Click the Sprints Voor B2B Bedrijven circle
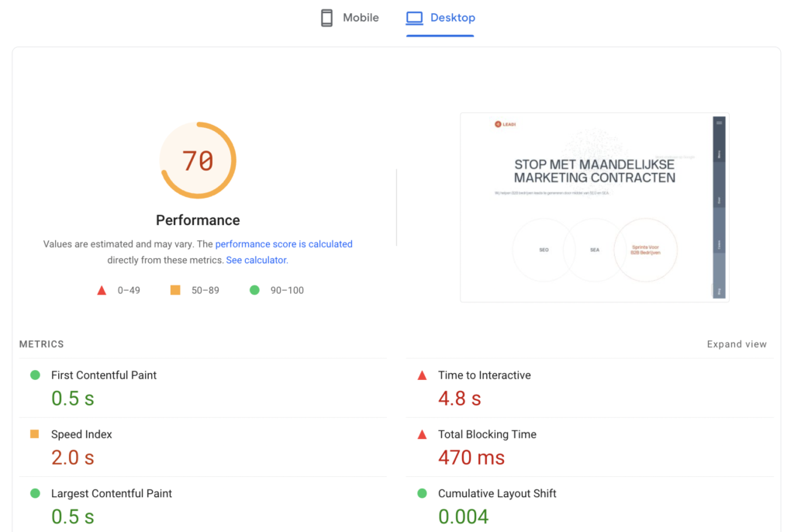Image resolution: width=794 pixels, height=532 pixels. coord(646,250)
